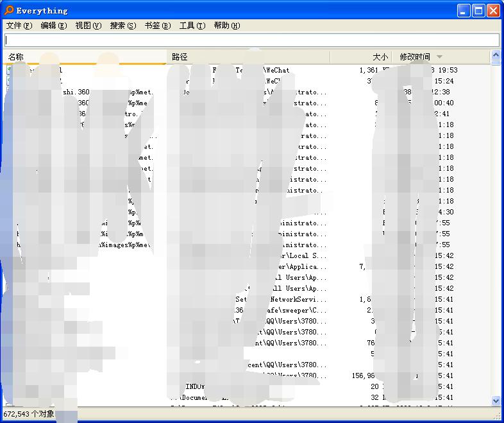
Task: Minimize the Everything window
Action: (464, 10)
